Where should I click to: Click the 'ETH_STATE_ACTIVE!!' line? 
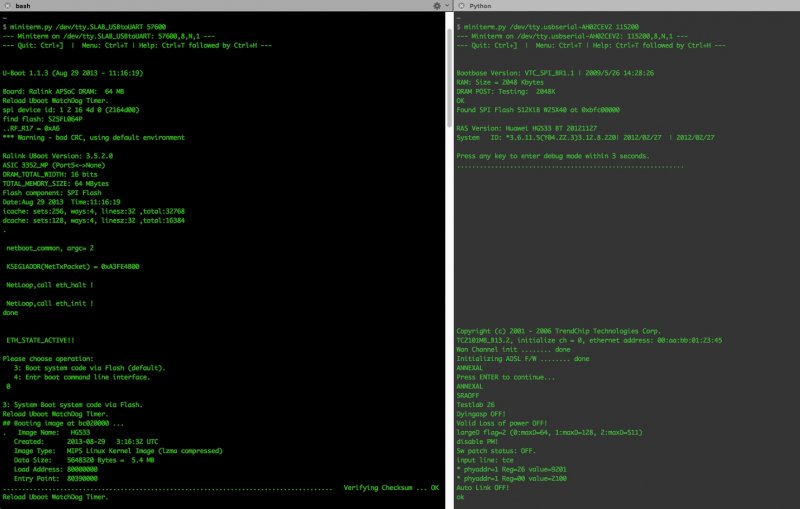(x=40, y=340)
